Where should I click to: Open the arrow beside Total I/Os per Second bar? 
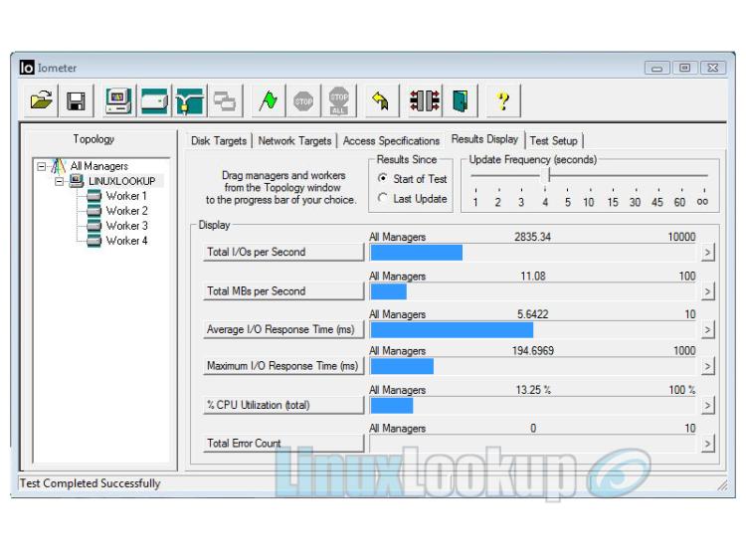[x=707, y=253]
